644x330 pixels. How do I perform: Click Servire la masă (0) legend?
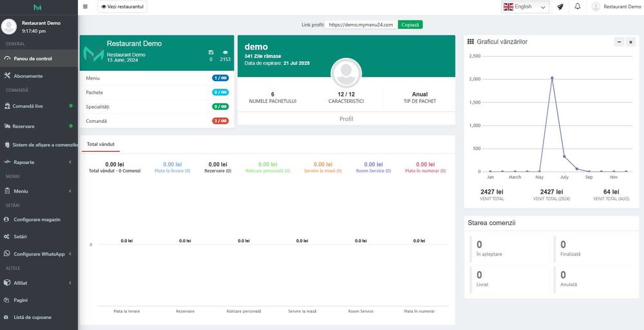(323, 170)
